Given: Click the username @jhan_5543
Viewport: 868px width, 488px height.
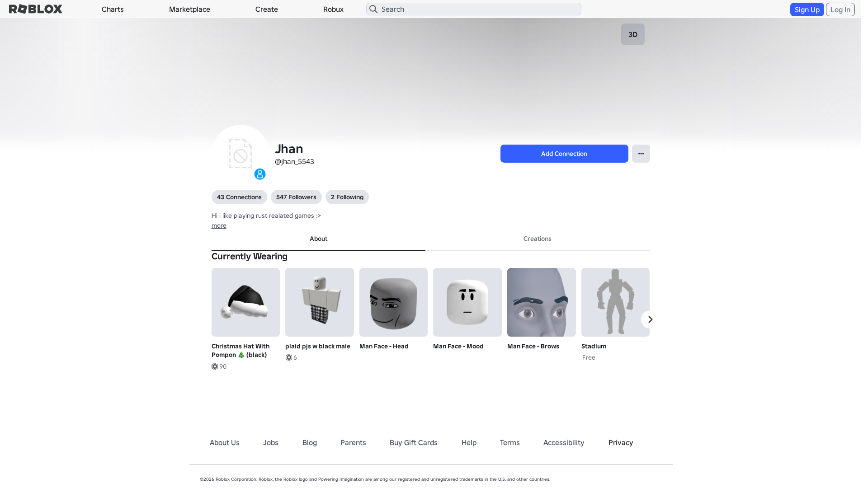Looking at the screenshot, I should [294, 162].
